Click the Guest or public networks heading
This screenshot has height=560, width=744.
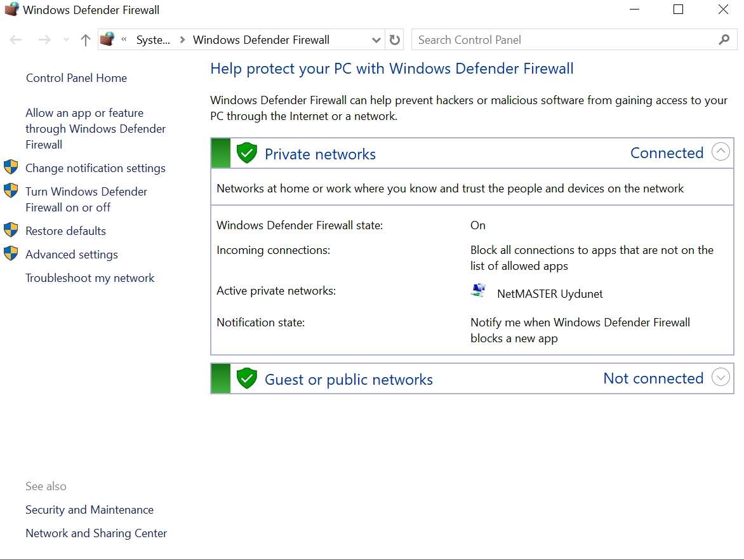tap(349, 379)
